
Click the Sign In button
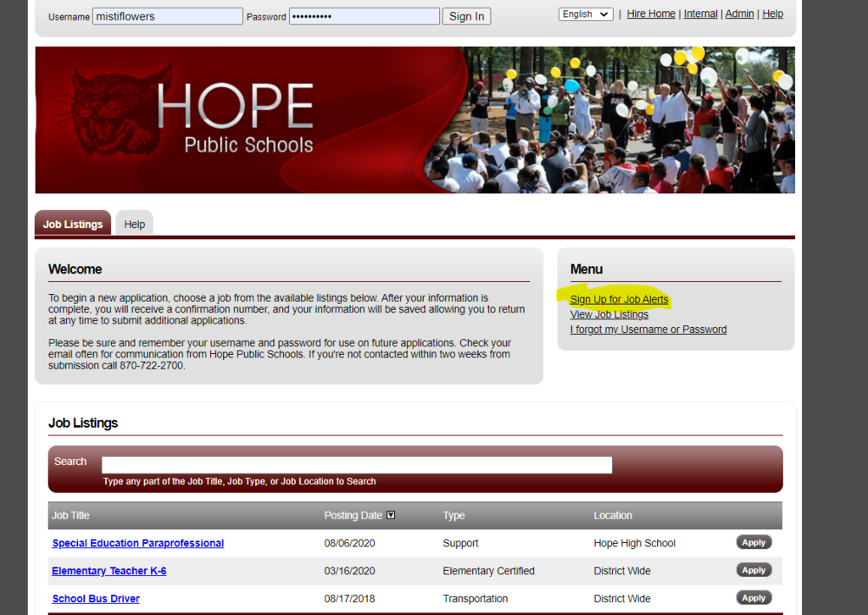(x=466, y=17)
